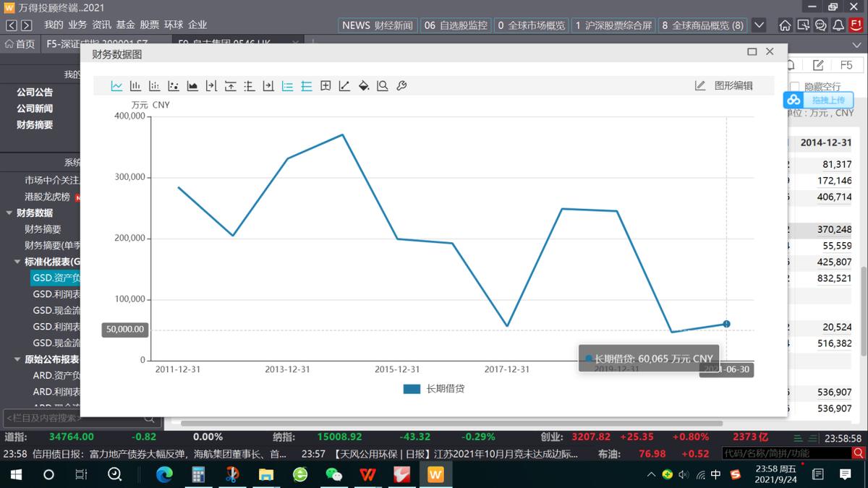Add a trend line with line icon
The image size is (868, 488).
pyautogui.click(x=344, y=86)
